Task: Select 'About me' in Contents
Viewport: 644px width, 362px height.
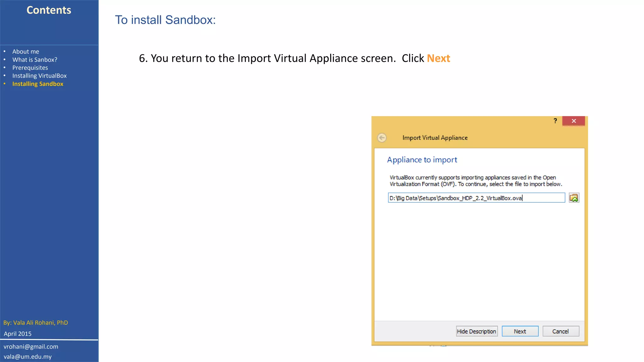Action: (x=26, y=52)
